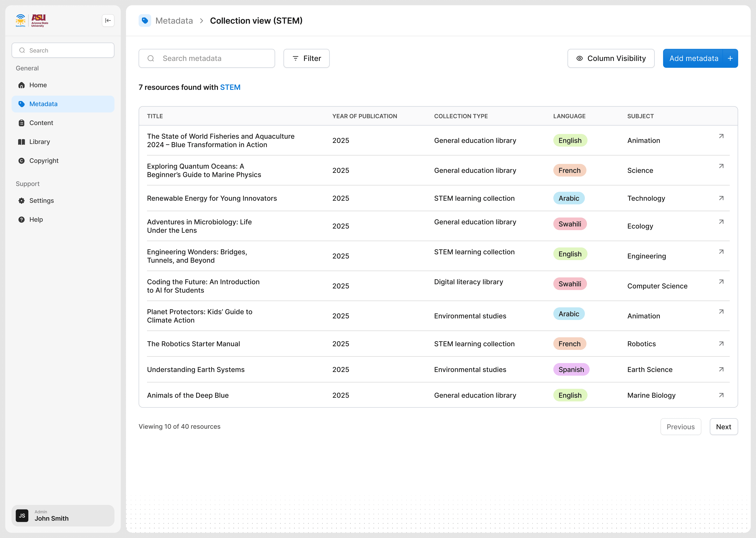756x538 pixels.
Task: Open the Column Visibility toggle menu
Action: click(x=611, y=58)
